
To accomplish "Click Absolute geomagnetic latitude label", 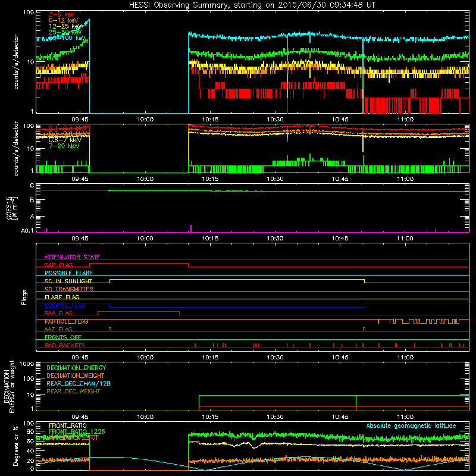I will 411,425.
